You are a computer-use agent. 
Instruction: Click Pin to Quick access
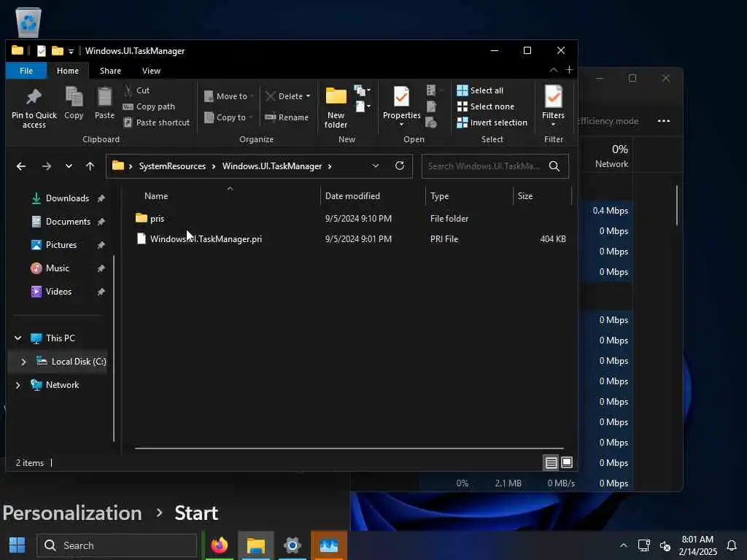(x=34, y=108)
